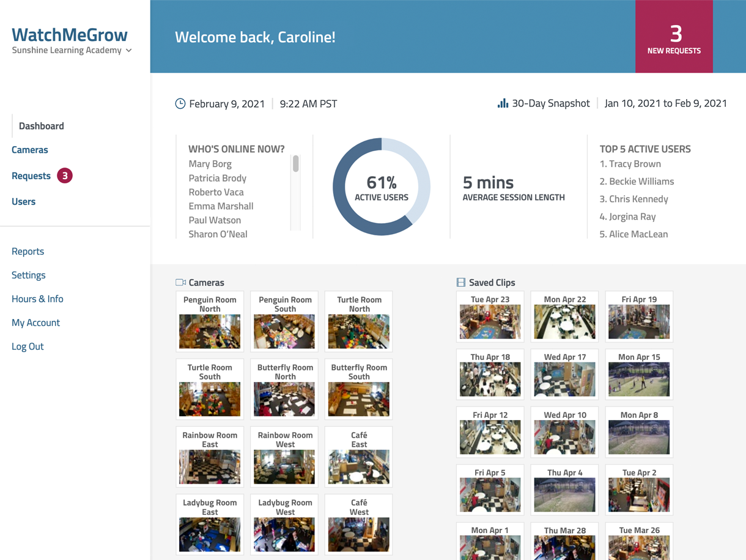Click the 61% active users donut chart
The image size is (746, 560).
[380, 186]
